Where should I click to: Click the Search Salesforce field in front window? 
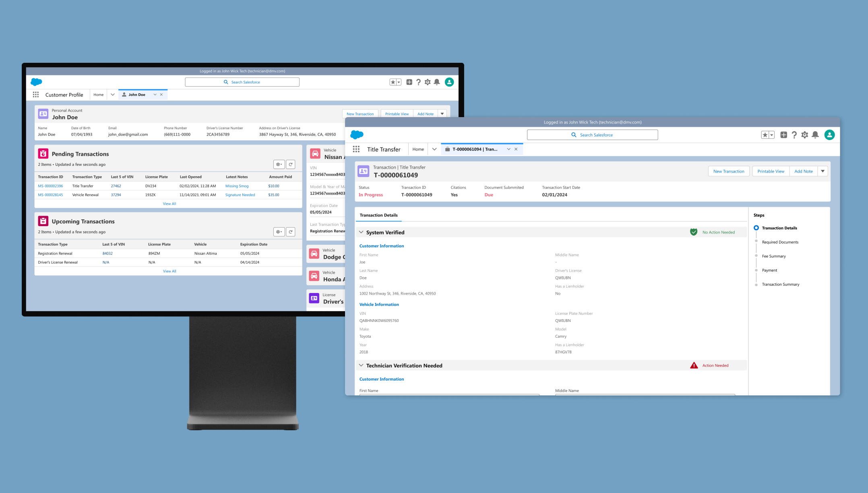(592, 135)
